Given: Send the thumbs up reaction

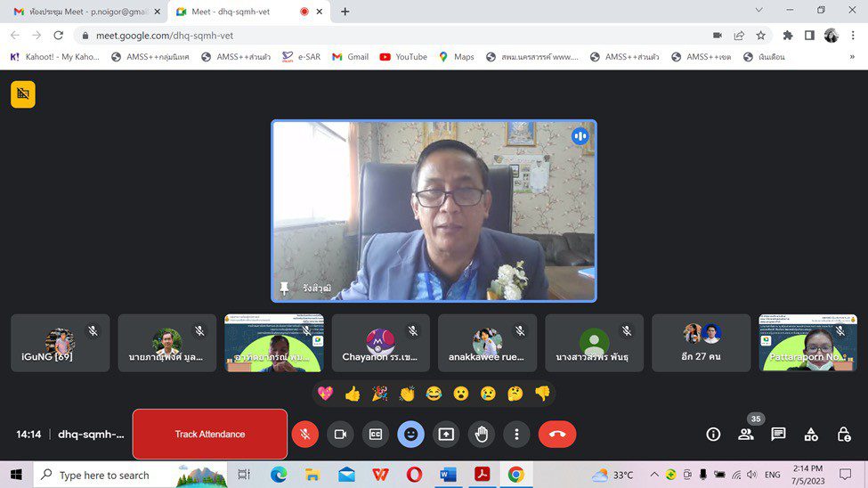Looking at the screenshot, I should pos(353,394).
